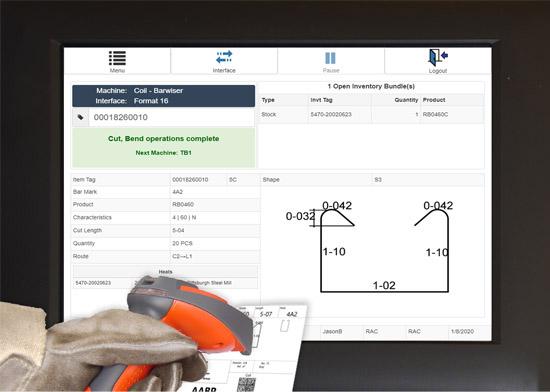Open the Menu list icon

click(x=117, y=58)
